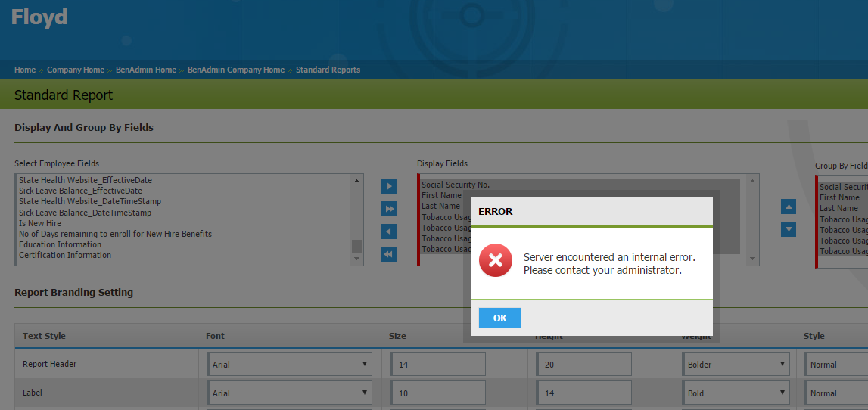Click the single right arrow move button
Image resolution: width=868 pixels, height=410 pixels.
click(389, 186)
